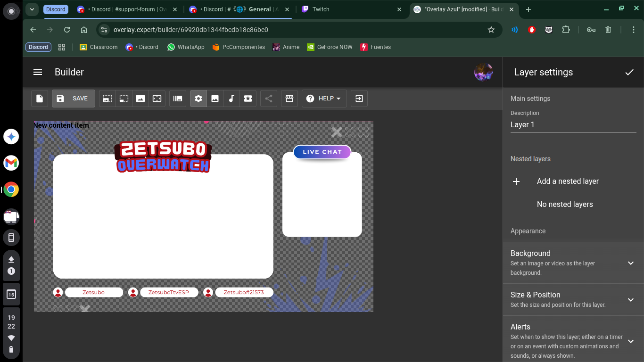Select the settings gear icon in the toolbar
The height and width of the screenshot is (362, 644).
pos(198,99)
